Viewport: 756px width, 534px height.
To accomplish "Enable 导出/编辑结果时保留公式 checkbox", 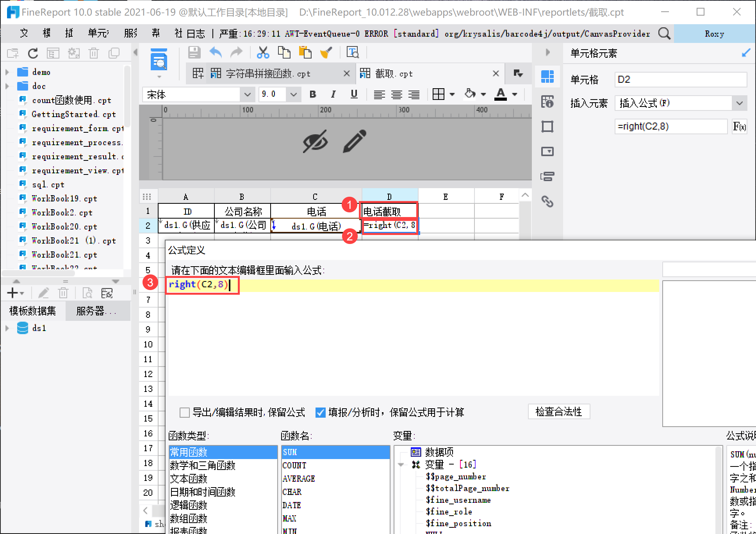I will coord(185,412).
